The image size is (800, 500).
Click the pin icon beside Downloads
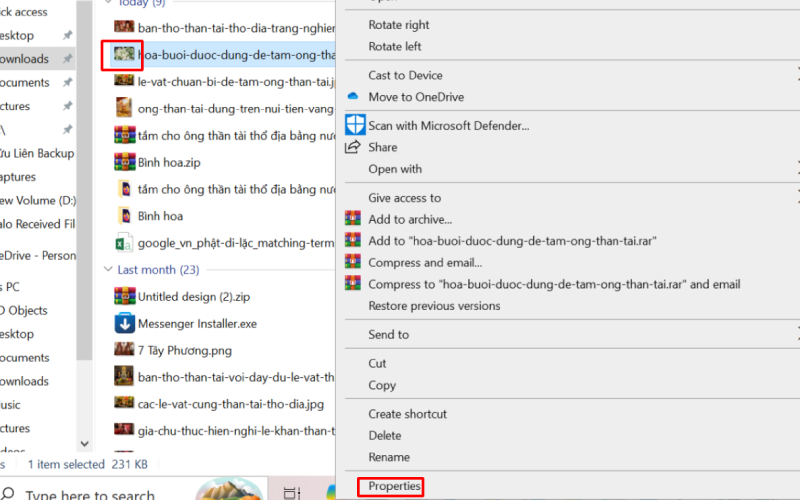(x=67, y=59)
